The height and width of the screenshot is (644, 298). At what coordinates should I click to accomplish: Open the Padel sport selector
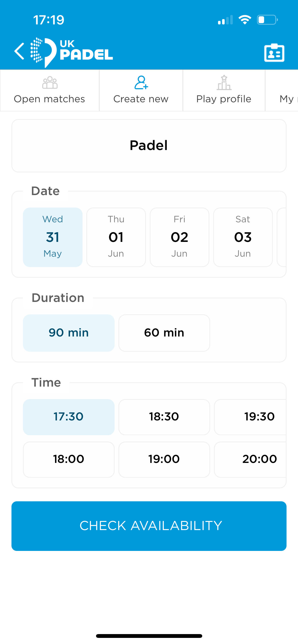[149, 146]
